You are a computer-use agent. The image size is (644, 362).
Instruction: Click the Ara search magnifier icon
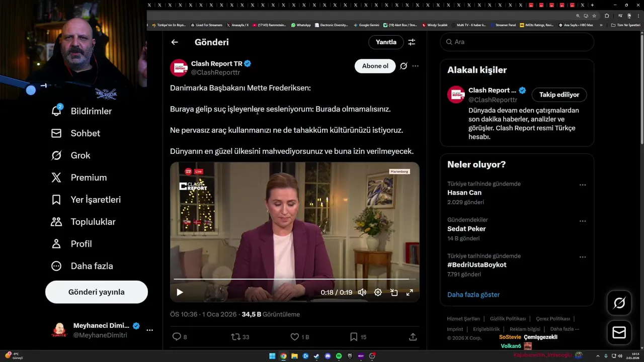[449, 42]
